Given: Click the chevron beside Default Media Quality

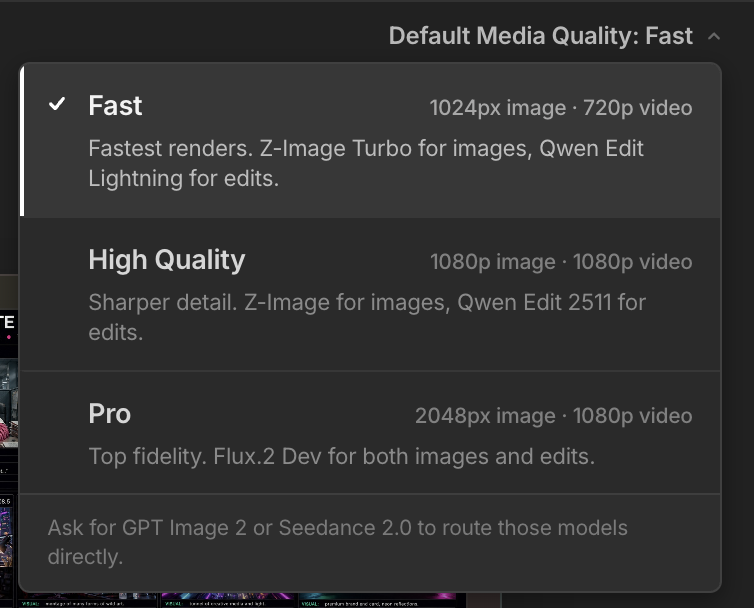Looking at the screenshot, I should 714,37.
